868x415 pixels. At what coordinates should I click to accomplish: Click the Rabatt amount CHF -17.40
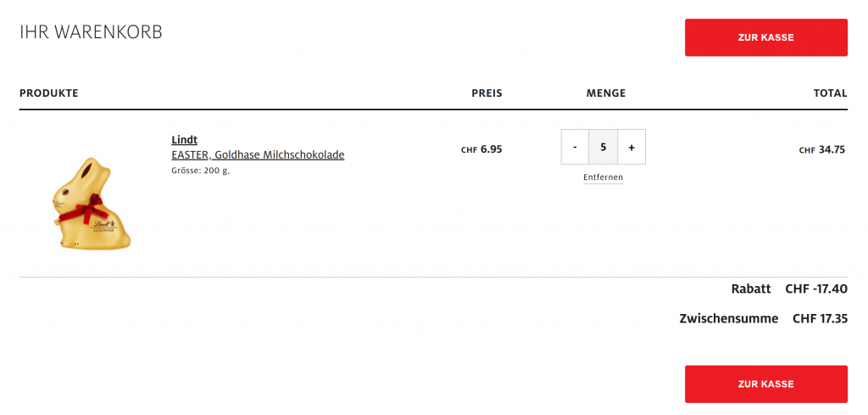(x=816, y=289)
